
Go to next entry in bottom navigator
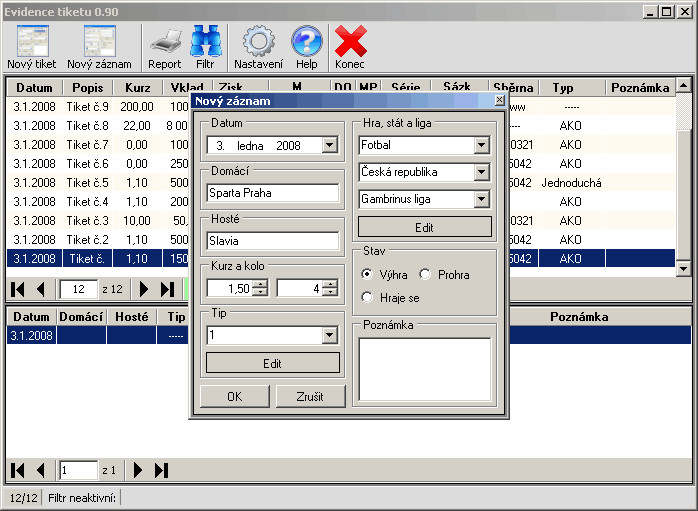[x=138, y=470]
